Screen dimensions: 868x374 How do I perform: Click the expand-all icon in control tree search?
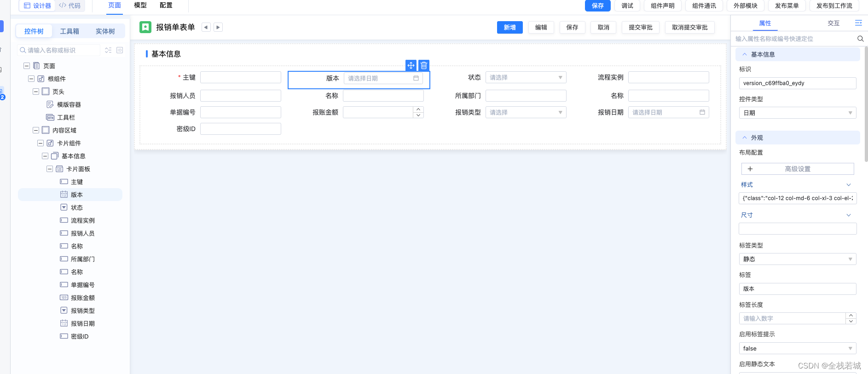click(108, 50)
